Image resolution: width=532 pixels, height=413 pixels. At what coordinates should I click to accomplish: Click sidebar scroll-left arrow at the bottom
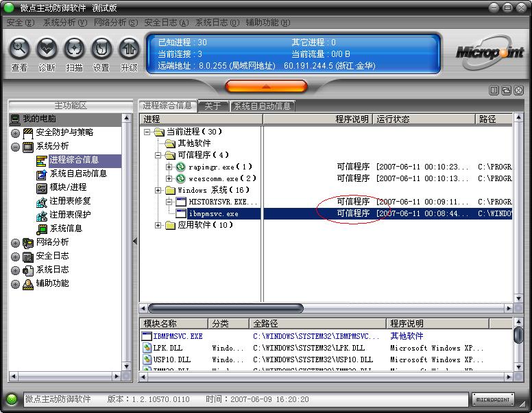tap(13, 377)
